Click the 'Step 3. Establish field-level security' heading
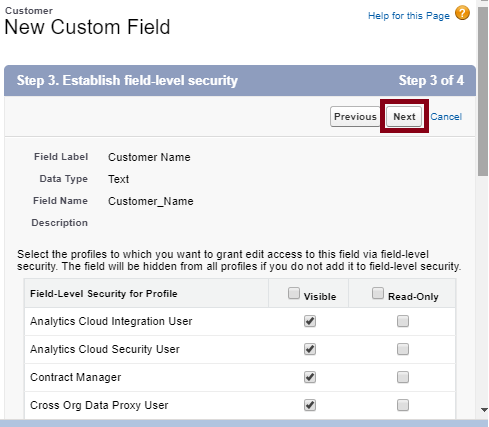 127,80
